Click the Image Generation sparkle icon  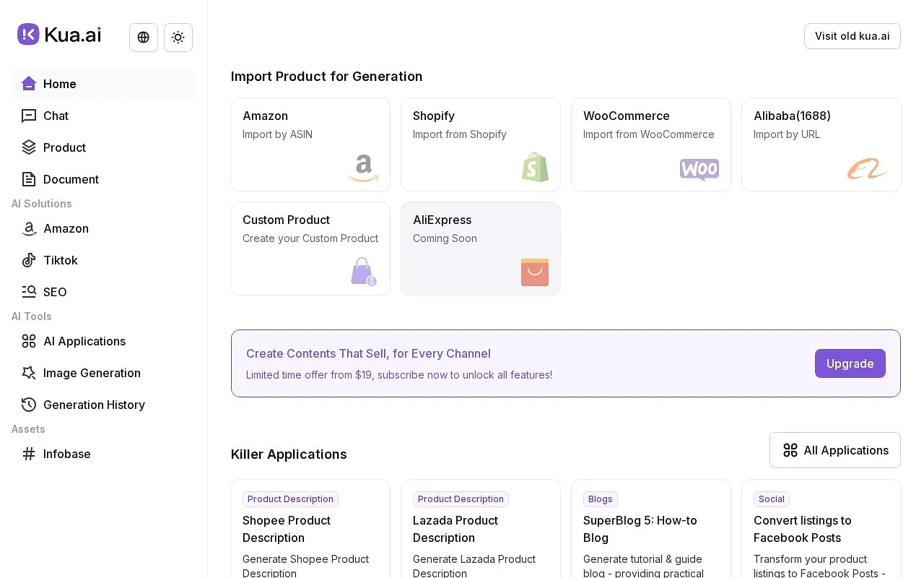[29, 373]
